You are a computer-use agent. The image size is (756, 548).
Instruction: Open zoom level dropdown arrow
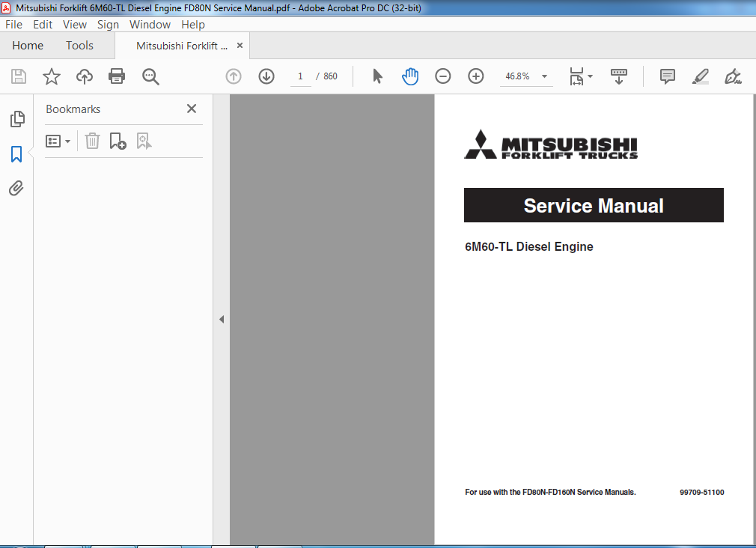pyautogui.click(x=544, y=76)
